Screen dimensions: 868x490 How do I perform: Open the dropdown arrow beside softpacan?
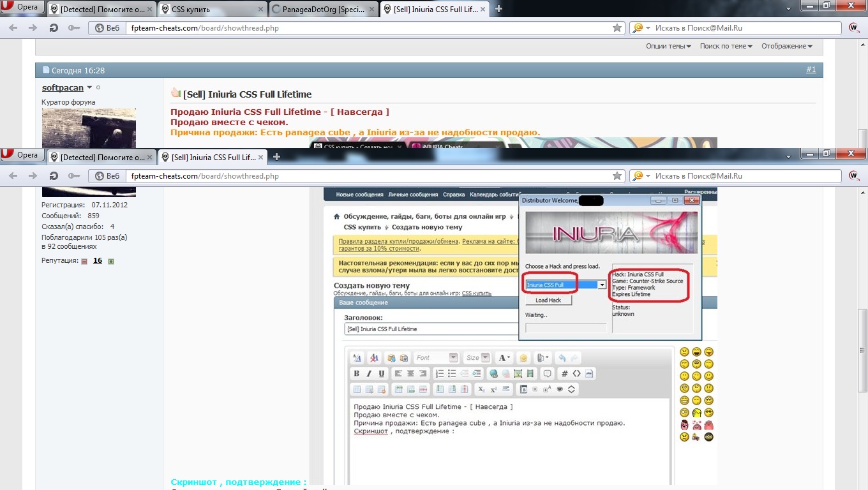click(x=89, y=88)
